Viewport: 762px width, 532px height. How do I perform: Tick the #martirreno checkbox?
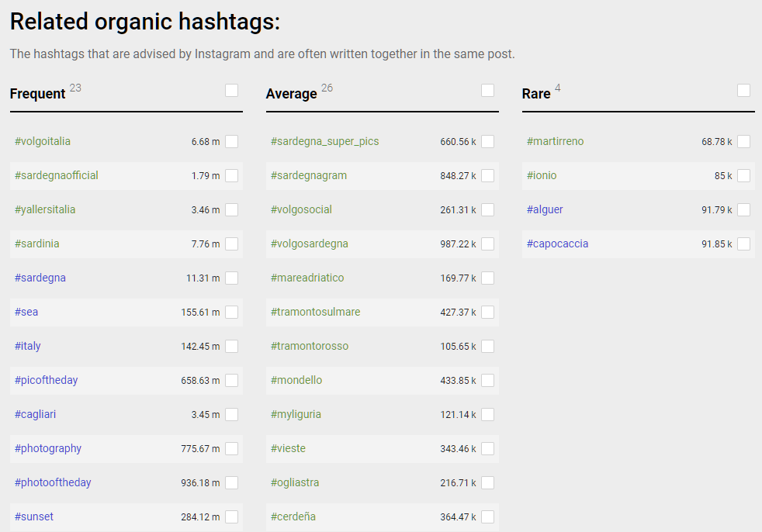[744, 141]
